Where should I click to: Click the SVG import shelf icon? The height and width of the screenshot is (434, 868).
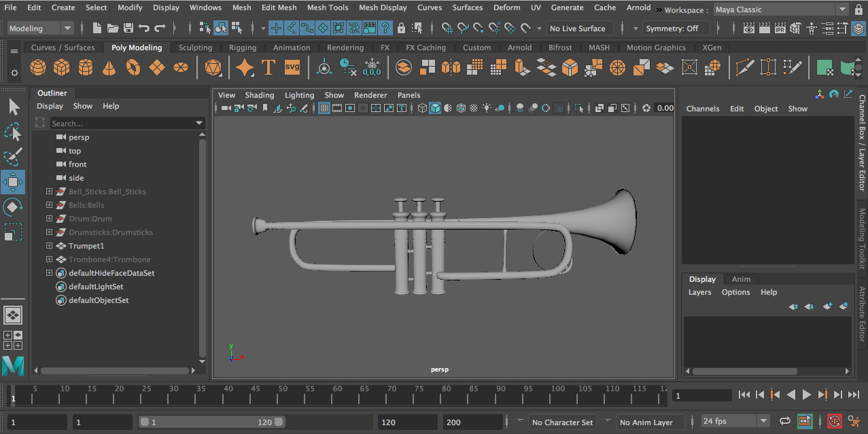coord(292,68)
